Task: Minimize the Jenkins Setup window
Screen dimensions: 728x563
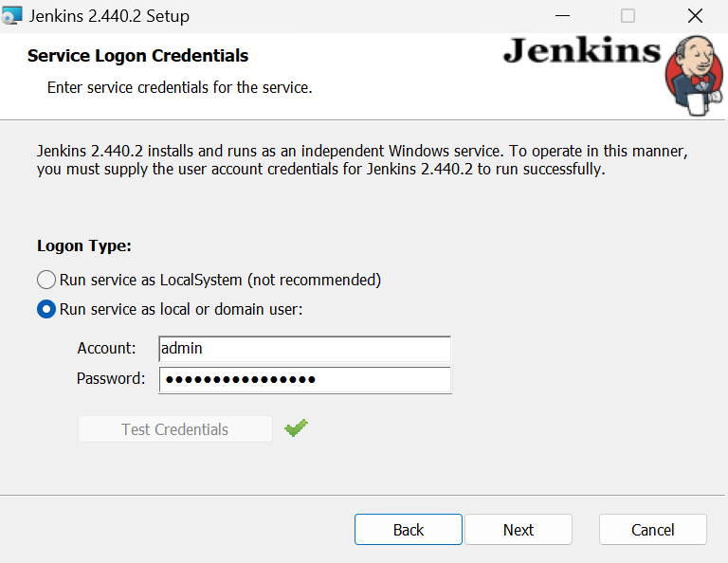Action: 562,16
